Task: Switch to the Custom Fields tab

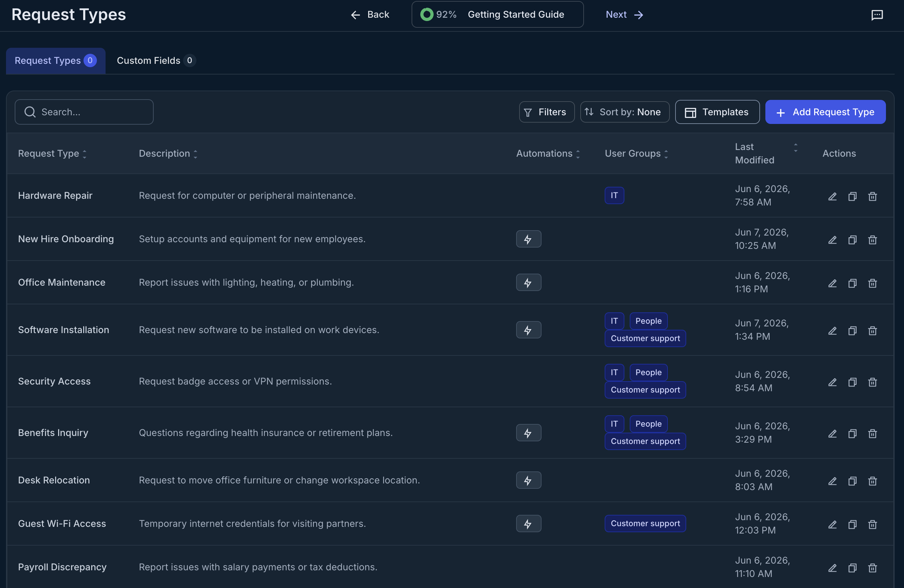Action: tap(156, 60)
